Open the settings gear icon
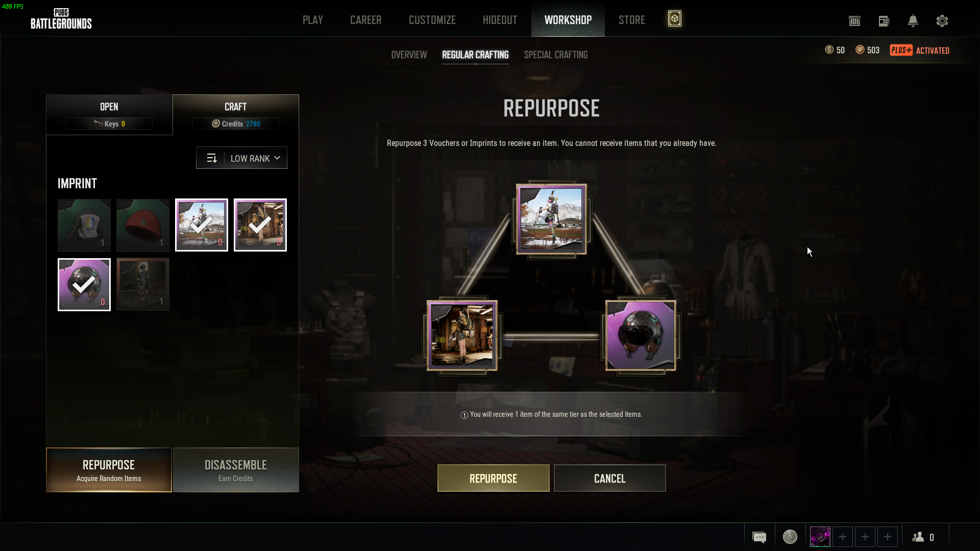The image size is (980, 551). click(x=942, y=21)
